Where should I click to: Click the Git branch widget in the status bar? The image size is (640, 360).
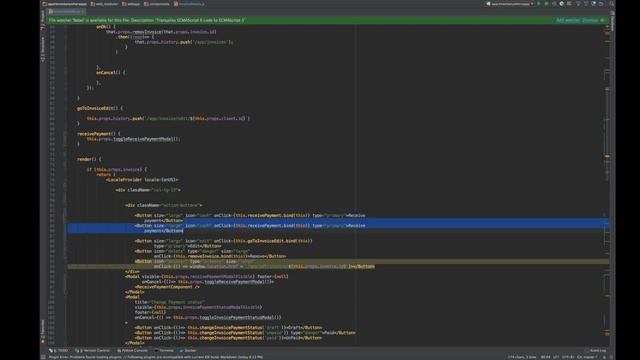[x=587, y=357]
